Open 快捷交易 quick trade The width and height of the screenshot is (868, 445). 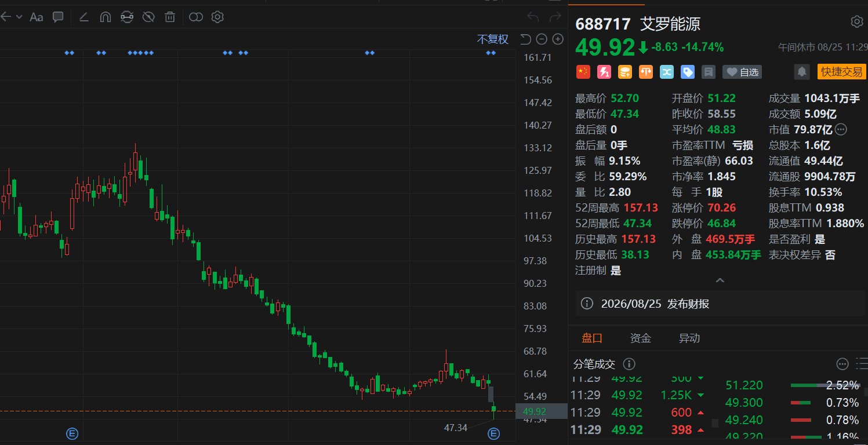[x=841, y=72]
